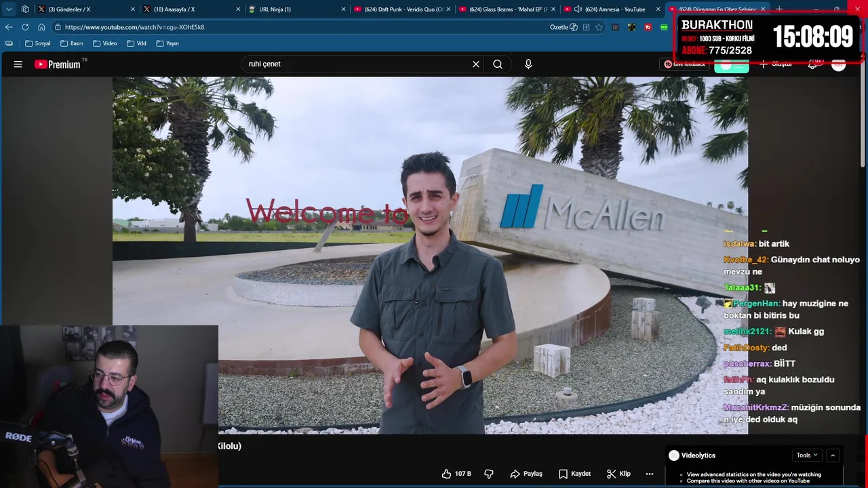Screen dimensions: 868x488
Task: Click the Klip clip button
Action: pyautogui.click(x=618, y=474)
